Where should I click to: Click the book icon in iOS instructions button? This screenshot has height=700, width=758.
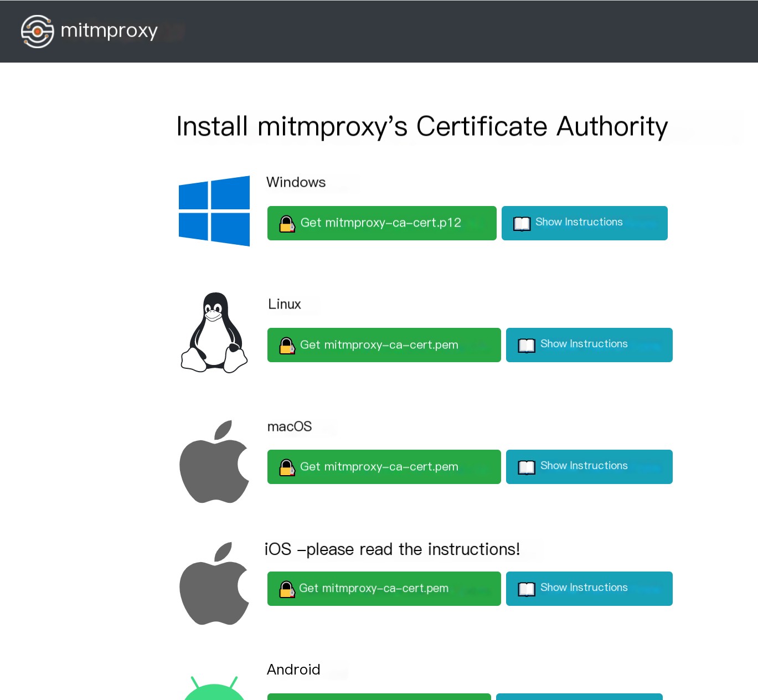(x=527, y=589)
